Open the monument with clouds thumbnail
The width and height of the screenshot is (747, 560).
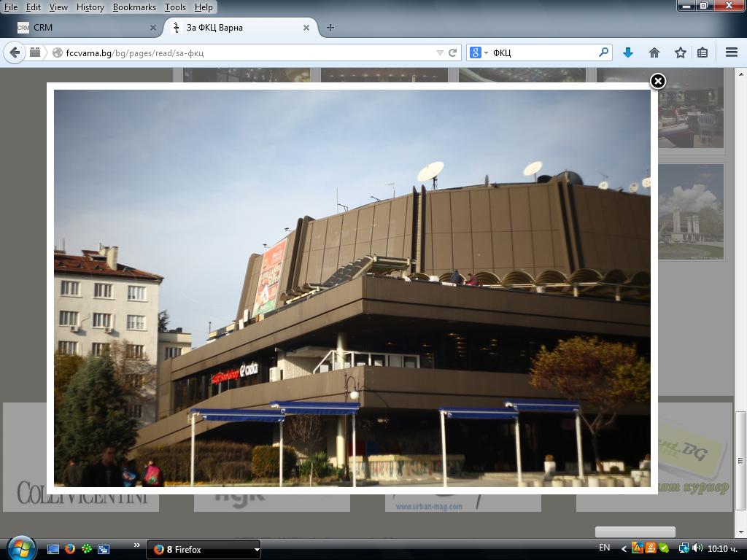point(691,212)
